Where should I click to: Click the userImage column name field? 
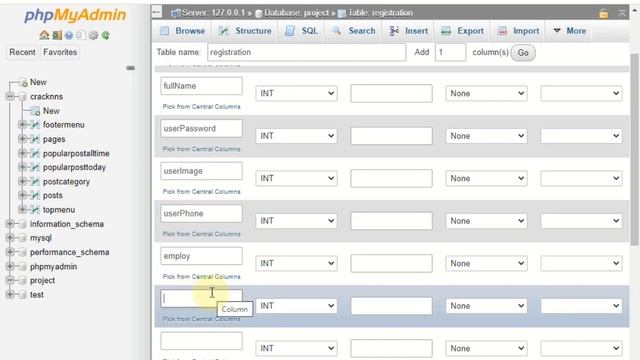(201, 171)
